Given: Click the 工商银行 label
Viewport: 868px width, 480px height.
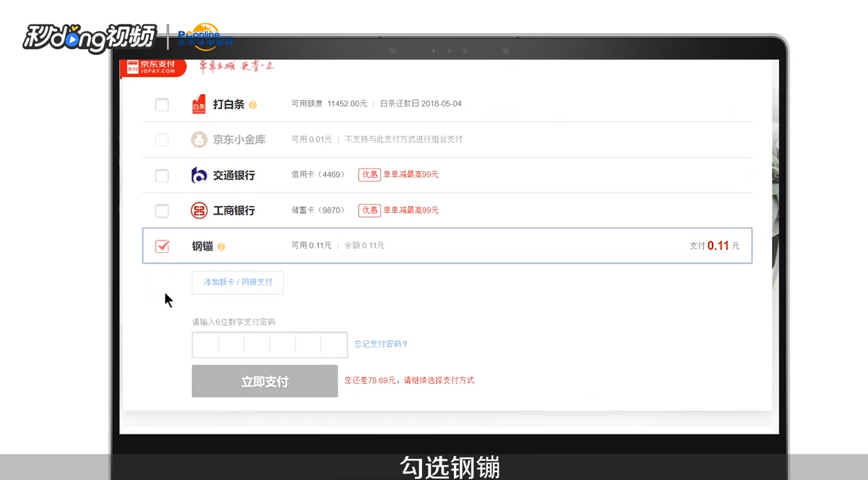Looking at the screenshot, I should coord(233,210).
